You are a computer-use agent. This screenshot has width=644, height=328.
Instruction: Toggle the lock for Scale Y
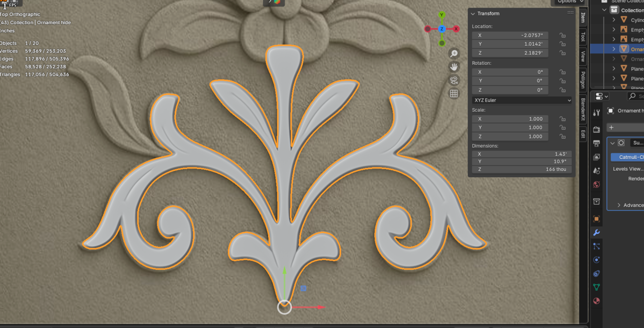pyautogui.click(x=562, y=127)
